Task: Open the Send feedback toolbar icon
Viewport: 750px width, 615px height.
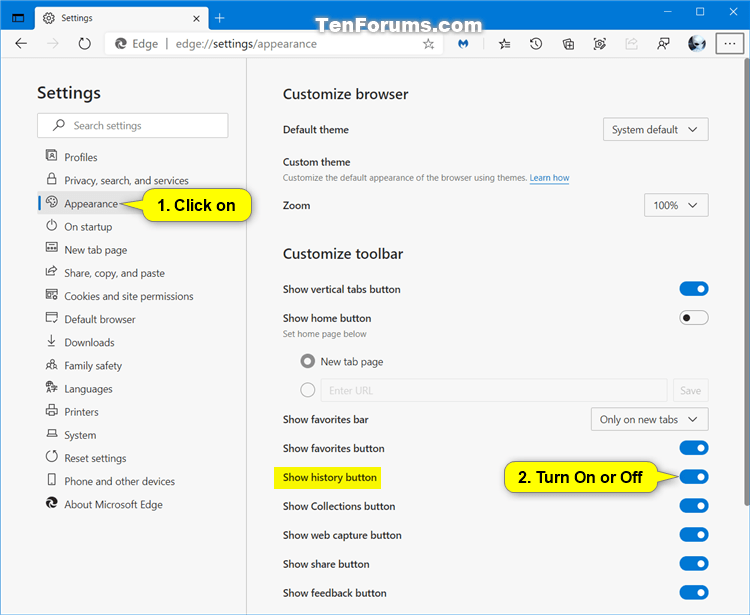Action: (663, 44)
